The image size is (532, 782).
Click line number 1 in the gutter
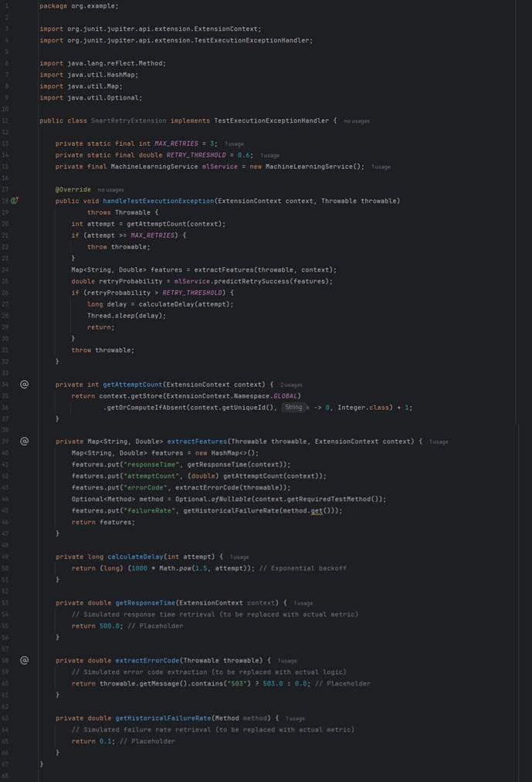pos(6,5)
